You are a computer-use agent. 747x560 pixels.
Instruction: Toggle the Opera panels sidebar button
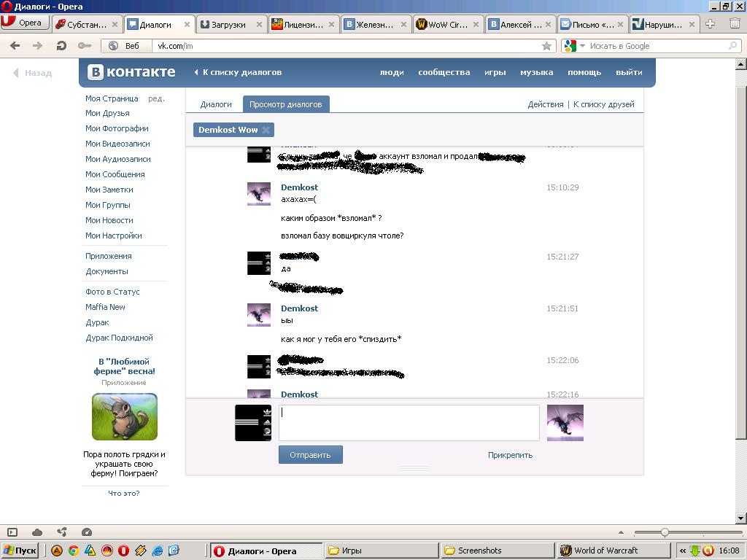click(x=12, y=532)
